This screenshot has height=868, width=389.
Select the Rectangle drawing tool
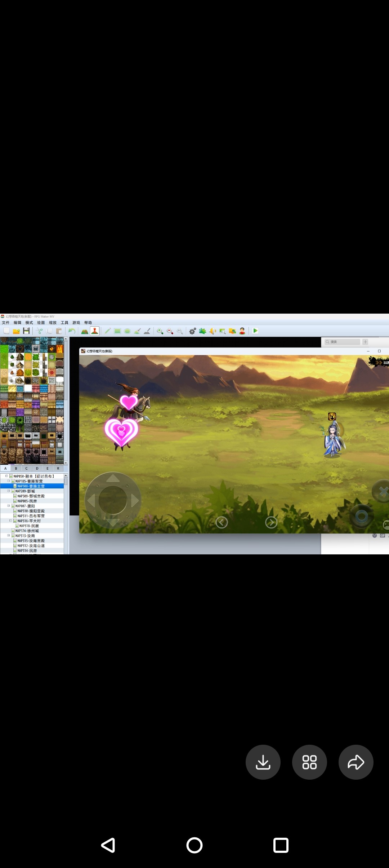pos(117,331)
